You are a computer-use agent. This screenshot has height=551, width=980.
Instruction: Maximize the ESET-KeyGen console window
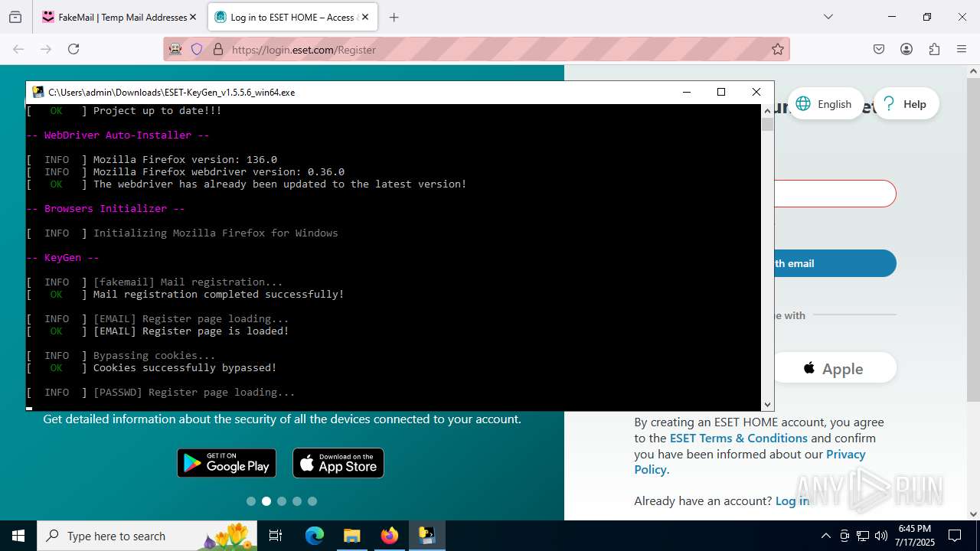(721, 92)
